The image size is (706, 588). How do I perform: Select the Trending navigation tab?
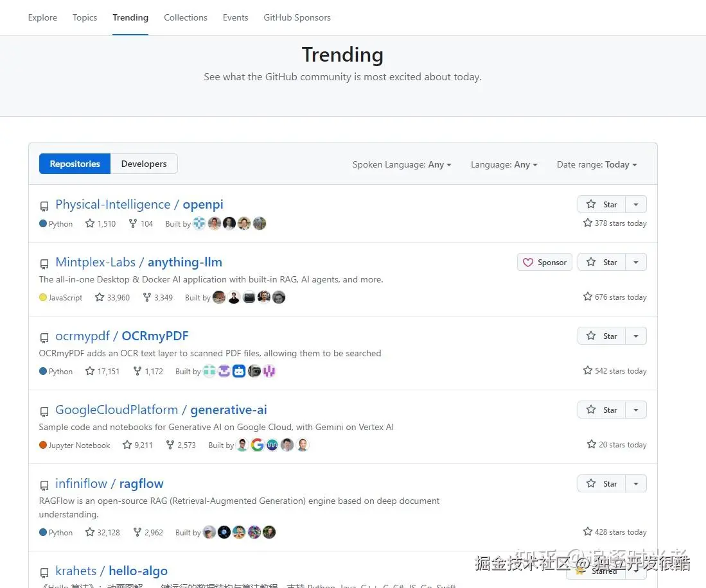[130, 17]
